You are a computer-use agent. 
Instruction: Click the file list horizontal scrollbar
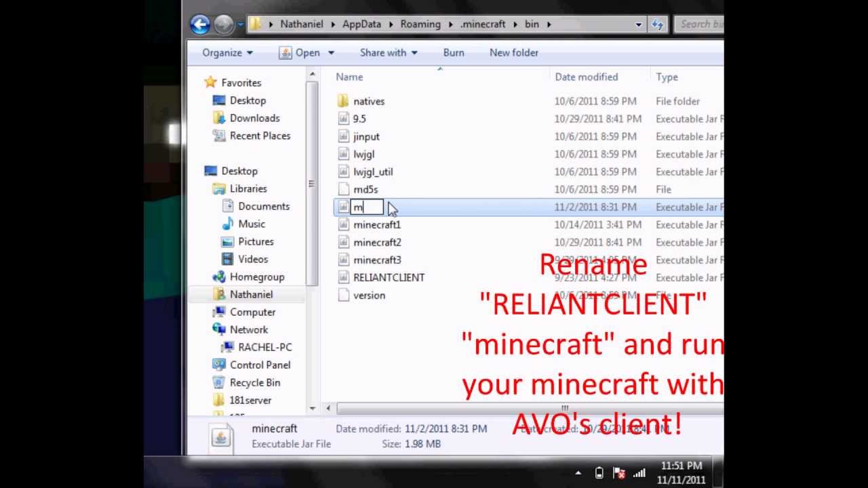coord(530,408)
